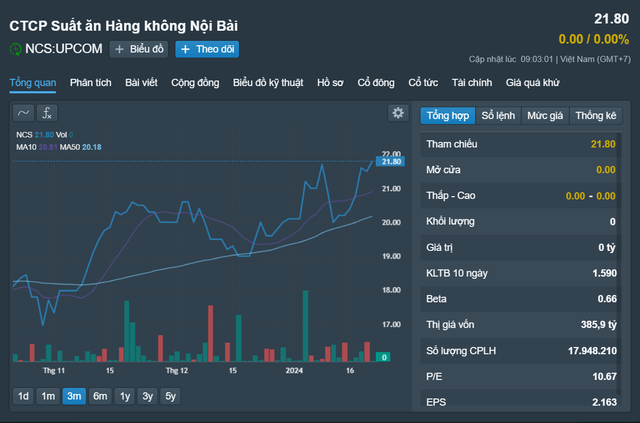Click the plus icon on Theo dõi
This screenshot has width=640, height=423.
tap(185, 49)
